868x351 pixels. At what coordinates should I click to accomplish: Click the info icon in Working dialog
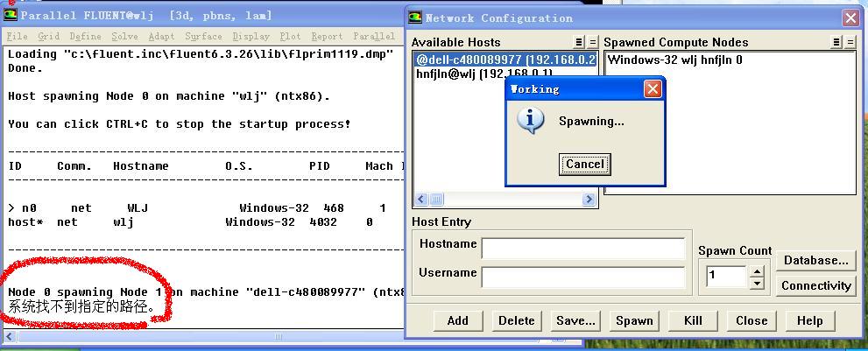tap(531, 121)
